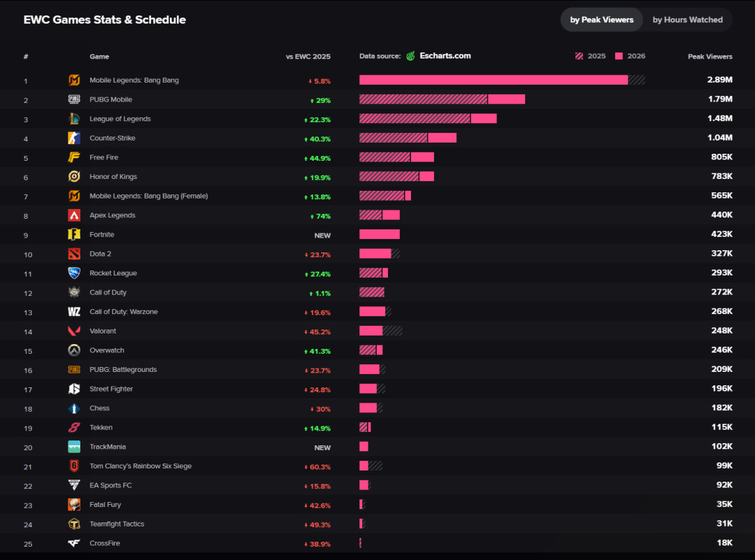Click the vs EWC 2025 column header
Screen dimensions: 755x560
point(308,57)
